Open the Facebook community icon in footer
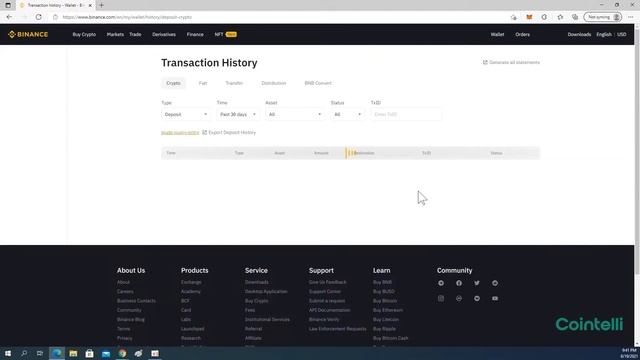Screen dimensions: 640x360 coord(459,283)
